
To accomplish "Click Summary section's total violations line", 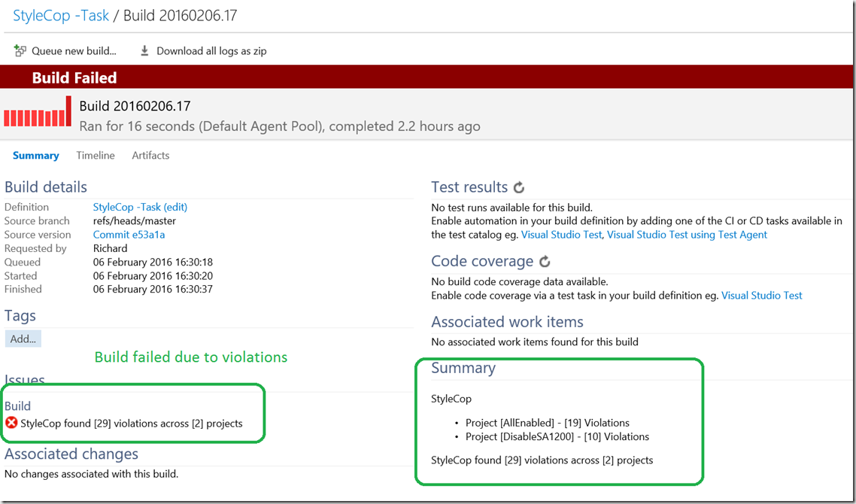I will [x=542, y=460].
